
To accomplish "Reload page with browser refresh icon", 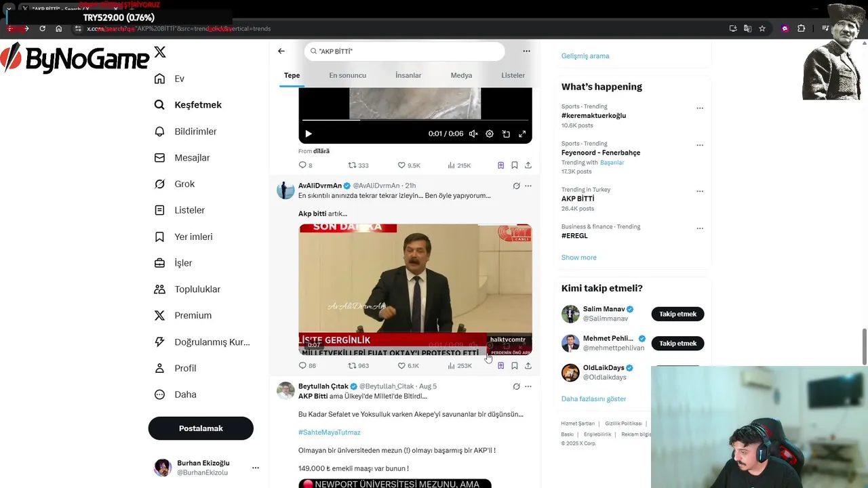I will (42, 28).
